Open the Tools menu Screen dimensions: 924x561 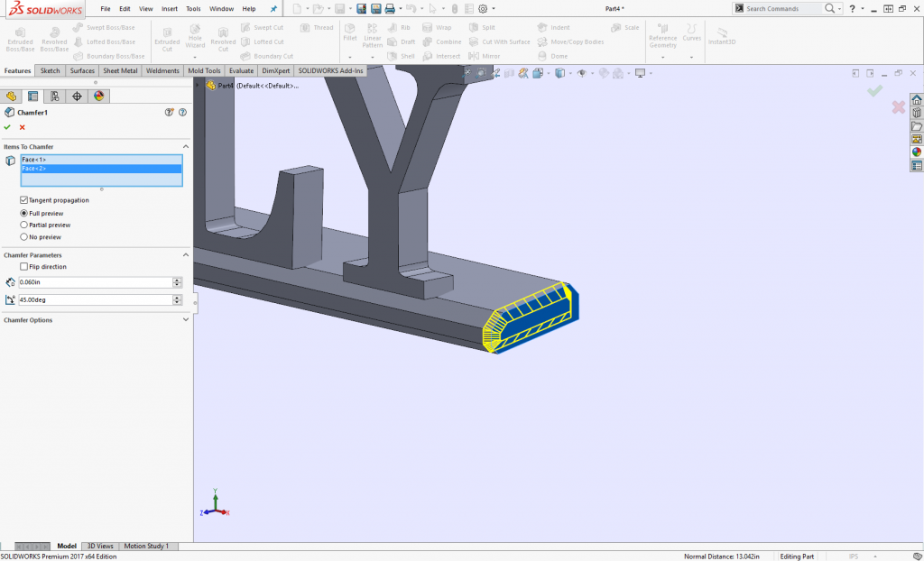[x=193, y=9]
